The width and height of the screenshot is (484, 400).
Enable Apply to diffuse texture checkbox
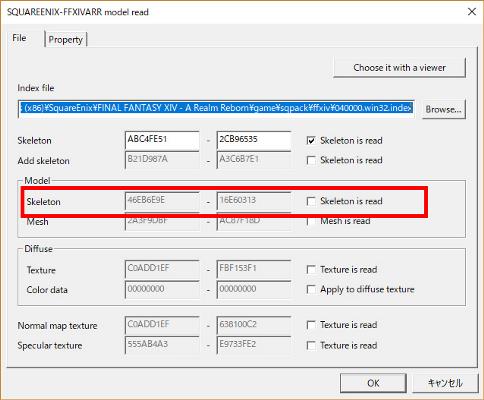311,289
